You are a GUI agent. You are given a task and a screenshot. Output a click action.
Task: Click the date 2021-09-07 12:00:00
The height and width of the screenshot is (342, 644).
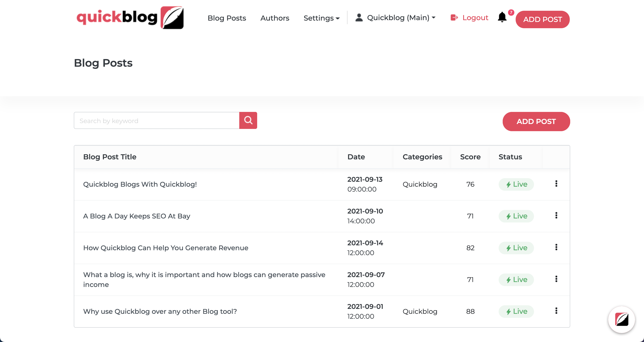(x=366, y=280)
